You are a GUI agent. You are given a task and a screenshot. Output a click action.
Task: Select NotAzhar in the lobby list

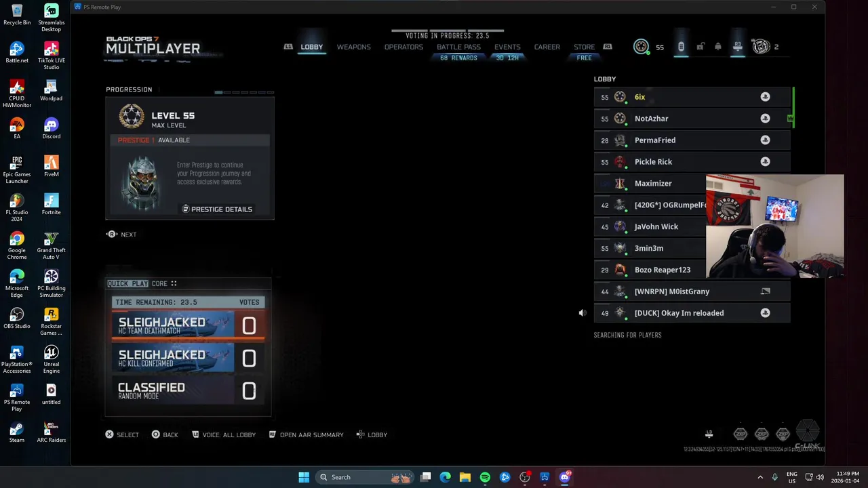tap(692, 119)
